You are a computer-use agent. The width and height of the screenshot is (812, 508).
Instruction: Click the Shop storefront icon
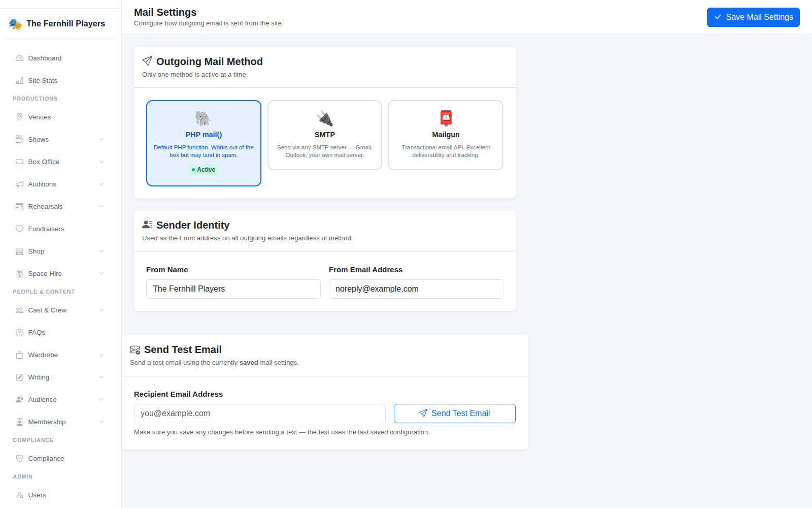tap(19, 251)
